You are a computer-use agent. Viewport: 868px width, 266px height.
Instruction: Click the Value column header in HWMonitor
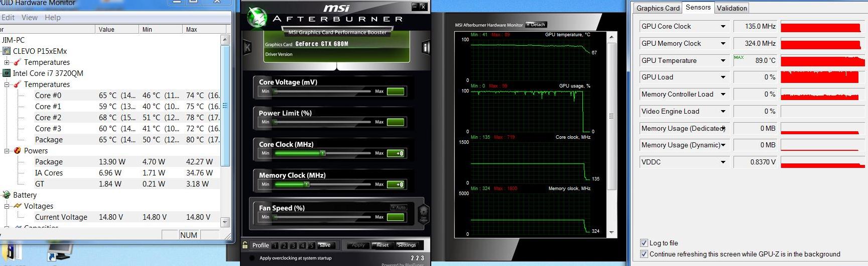pyautogui.click(x=117, y=29)
